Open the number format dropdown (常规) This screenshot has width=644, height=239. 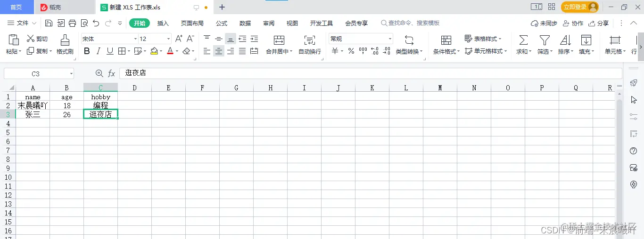pyautogui.click(x=390, y=39)
